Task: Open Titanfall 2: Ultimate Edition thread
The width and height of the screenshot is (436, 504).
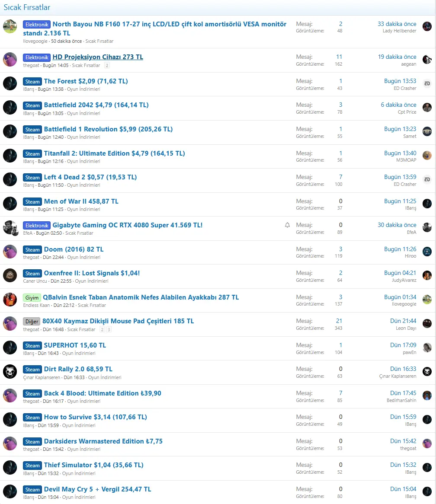Action: point(115,153)
